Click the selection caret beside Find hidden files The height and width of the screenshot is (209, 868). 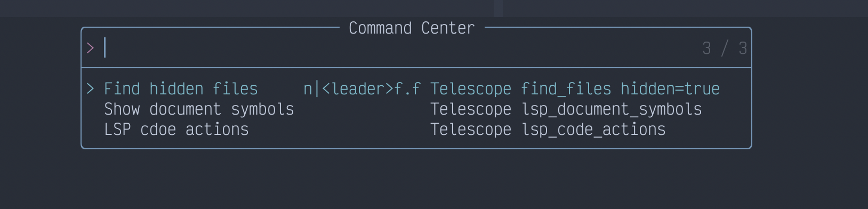(90, 89)
